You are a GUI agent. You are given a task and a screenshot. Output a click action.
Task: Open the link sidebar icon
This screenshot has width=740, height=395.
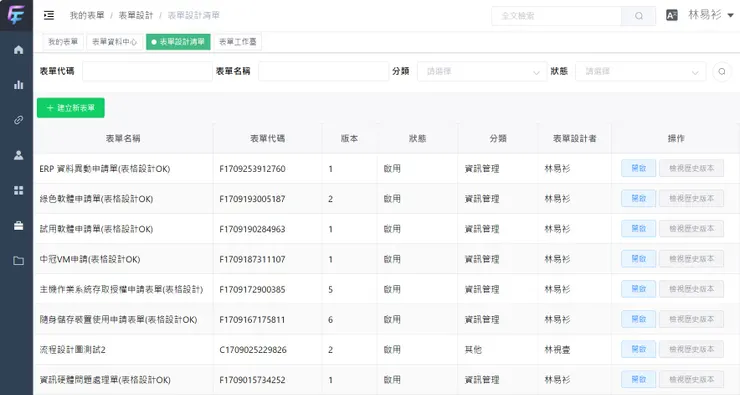coord(18,120)
